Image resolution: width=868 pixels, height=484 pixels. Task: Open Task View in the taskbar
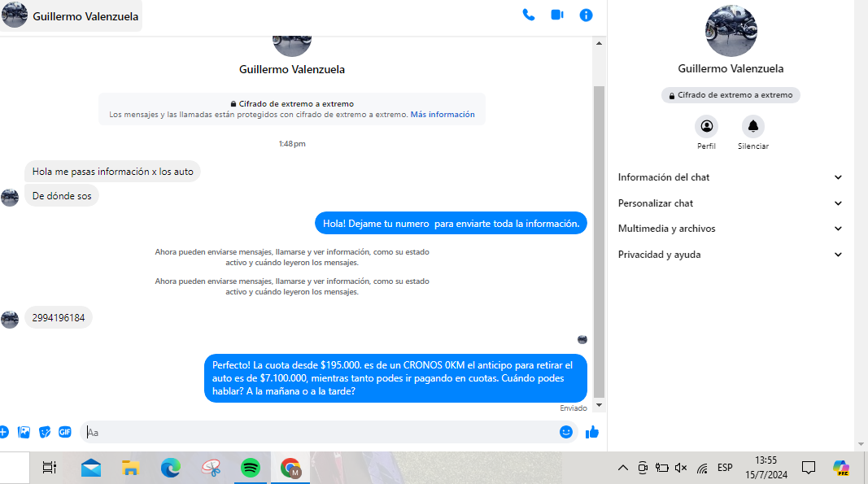click(x=50, y=468)
